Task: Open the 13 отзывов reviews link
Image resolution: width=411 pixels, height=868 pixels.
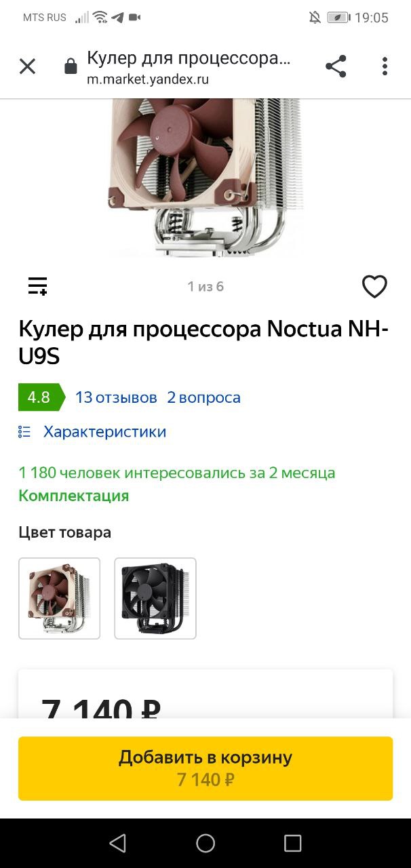Action: 116,397
